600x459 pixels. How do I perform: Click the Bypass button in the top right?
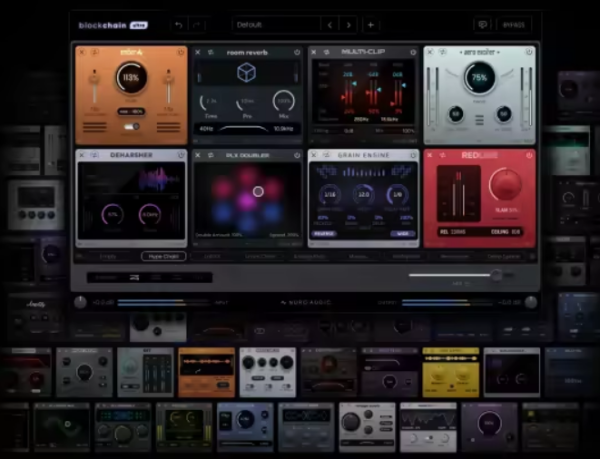click(x=514, y=24)
